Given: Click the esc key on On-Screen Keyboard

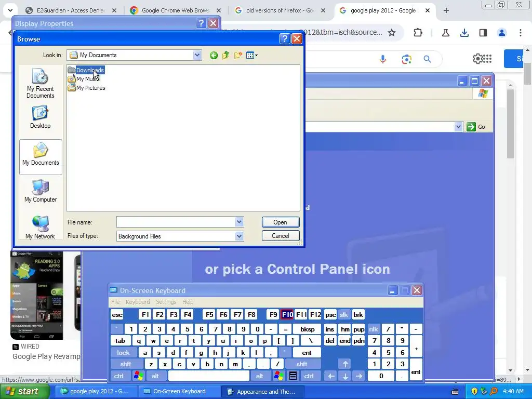Looking at the screenshot, I should click(117, 314).
